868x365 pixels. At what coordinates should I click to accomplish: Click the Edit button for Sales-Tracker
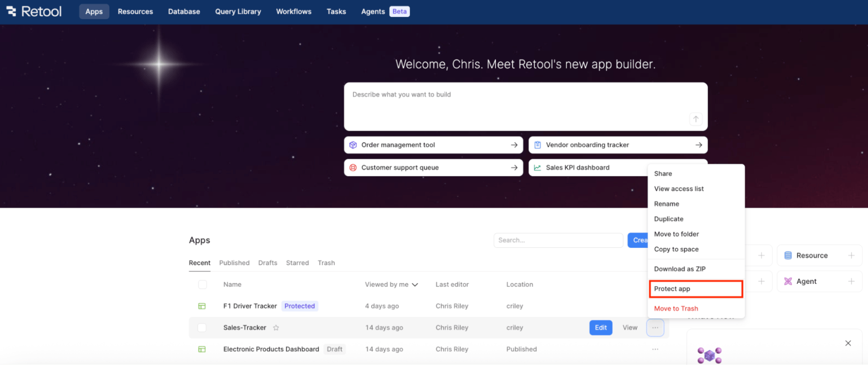[x=601, y=327]
